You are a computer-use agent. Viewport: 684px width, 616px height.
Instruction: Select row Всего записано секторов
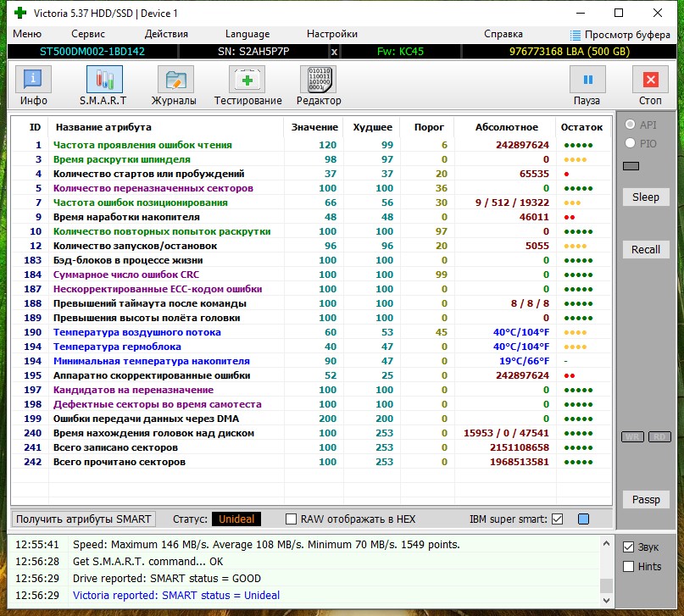pos(311,447)
